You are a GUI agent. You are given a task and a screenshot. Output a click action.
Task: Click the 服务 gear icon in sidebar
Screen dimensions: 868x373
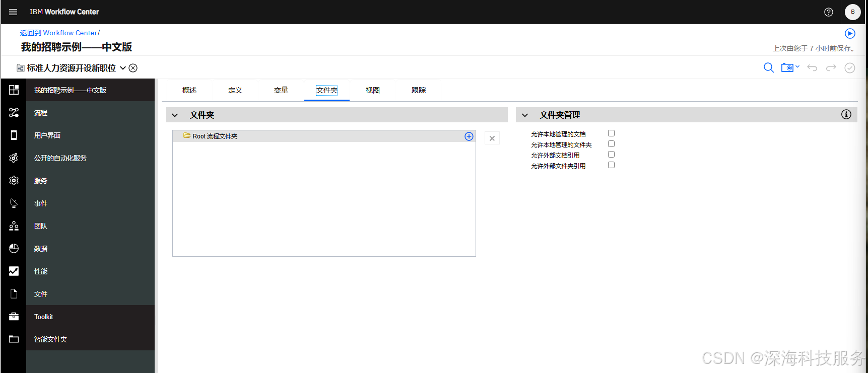[x=14, y=181]
